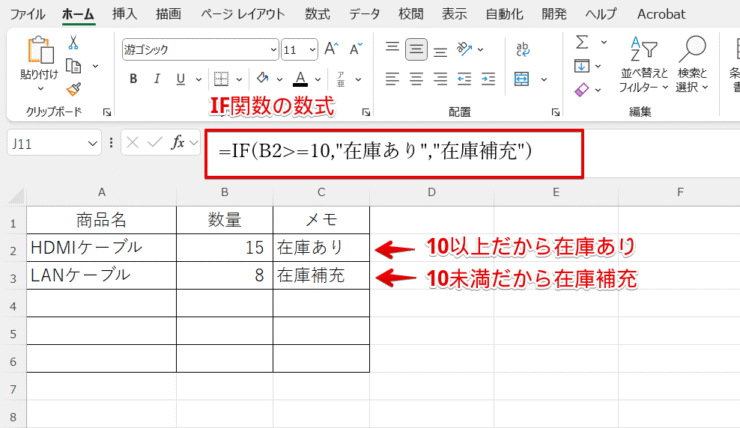Align text to top
The image size is (740, 428).
click(392, 47)
